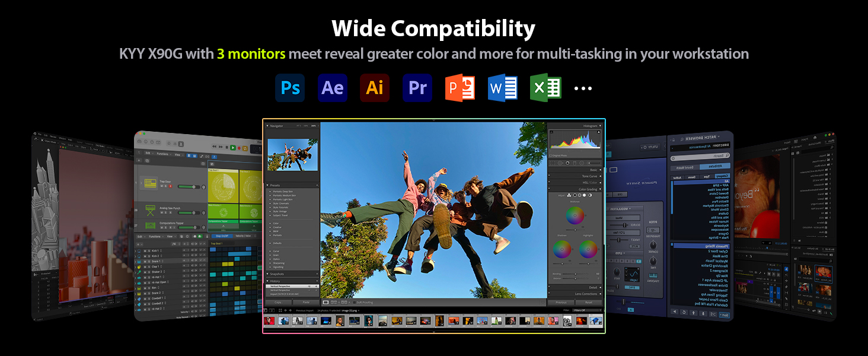Screen dimensions: 868x356
Task: Click the Excel app icon
Action: coord(545,88)
